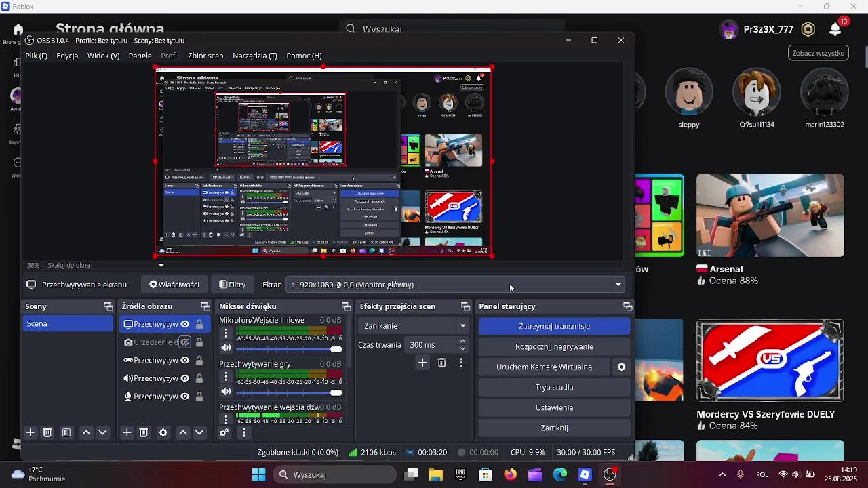Toggle lock on first screen capture source
Viewport: 868px width, 488px height.
coord(199,324)
